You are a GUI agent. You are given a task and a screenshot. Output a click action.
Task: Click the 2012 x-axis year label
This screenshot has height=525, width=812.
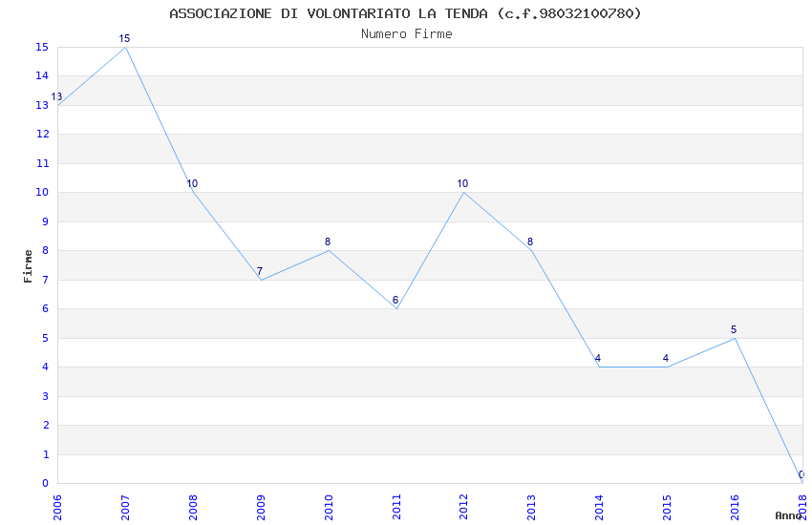(x=464, y=508)
